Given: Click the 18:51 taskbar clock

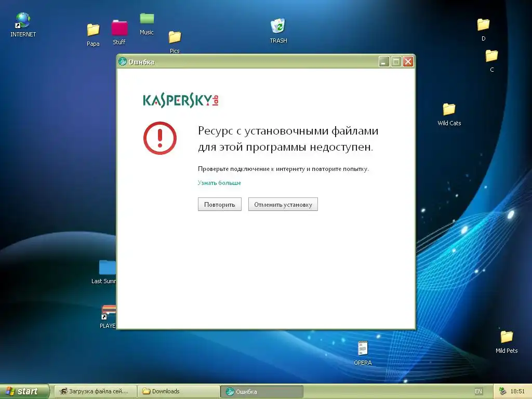Looking at the screenshot, I should pyautogui.click(x=517, y=391).
